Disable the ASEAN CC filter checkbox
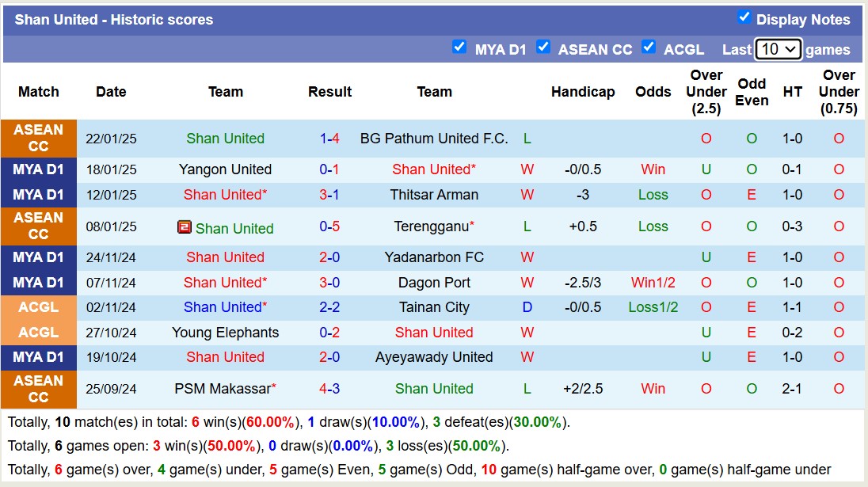The width and height of the screenshot is (868, 487). [x=542, y=47]
